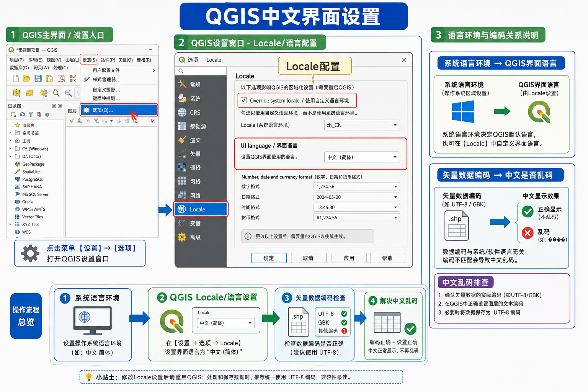Screen dimensions: 588x392
Task: Open 变量 Variables section in options sidebar
Action: [x=201, y=223]
